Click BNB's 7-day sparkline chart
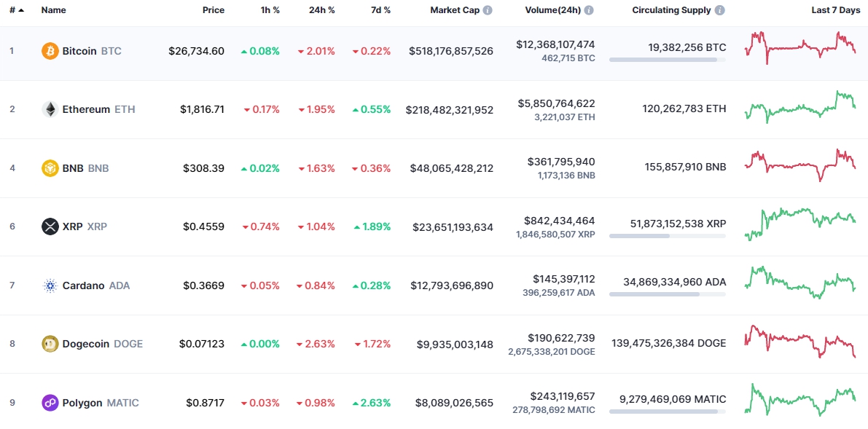Image resolution: width=868 pixels, height=429 pixels. pyautogui.click(x=800, y=165)
